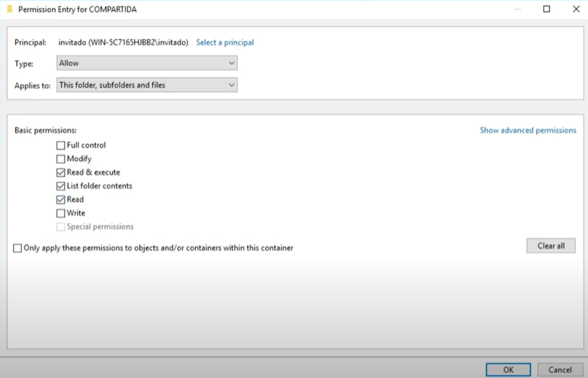Uncheck the Read permission checkbox
Viewport: 588px width, 378px height.
tap(61, 199)
